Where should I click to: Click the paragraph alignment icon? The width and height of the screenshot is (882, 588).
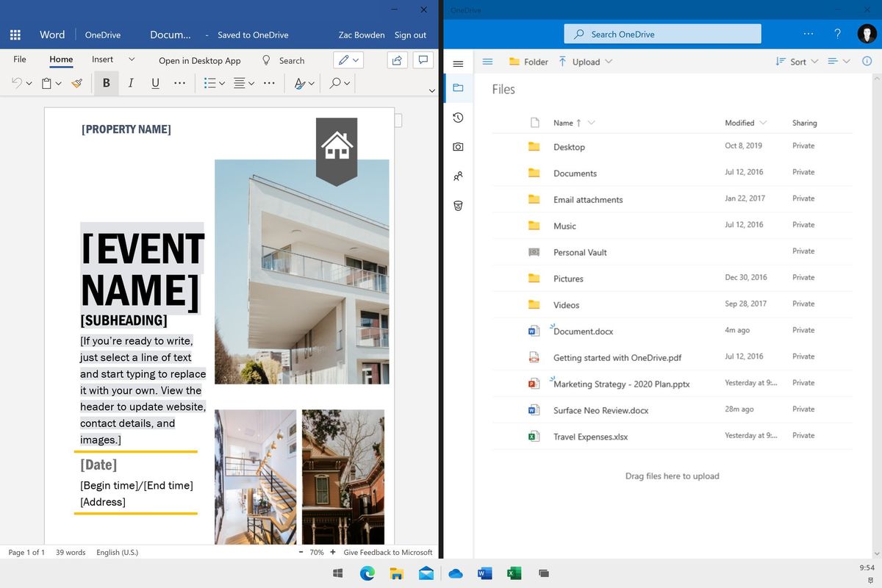[239, 83]
